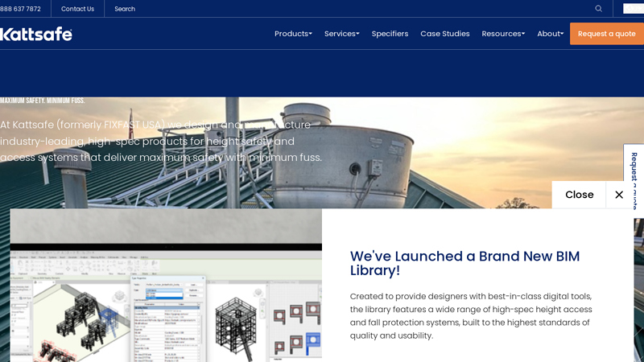644x362 pixels.
Task: Expand the Products dropdown menu
Action: pos(293,34)
